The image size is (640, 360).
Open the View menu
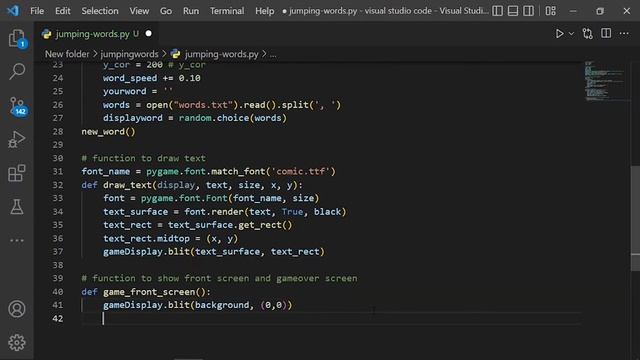pos(139,11)
